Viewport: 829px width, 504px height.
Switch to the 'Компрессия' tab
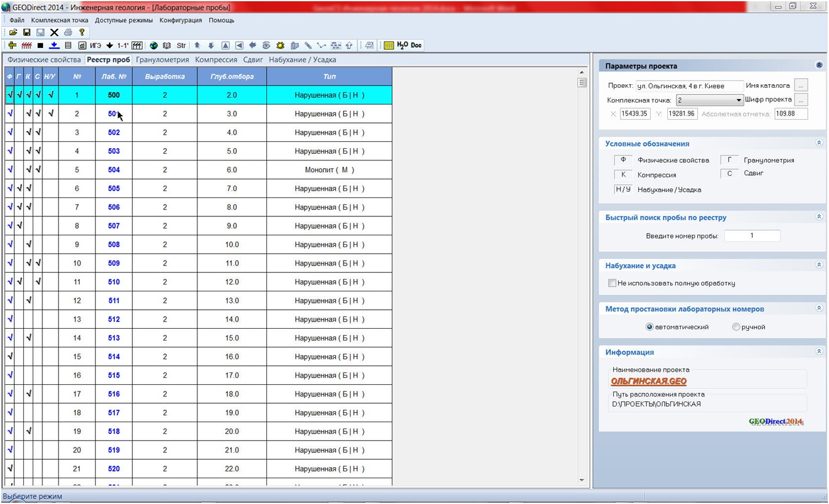pos(216,60)
